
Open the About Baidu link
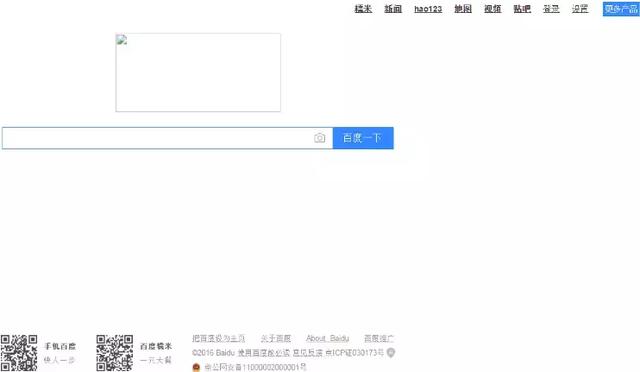(x=327, y=339)
